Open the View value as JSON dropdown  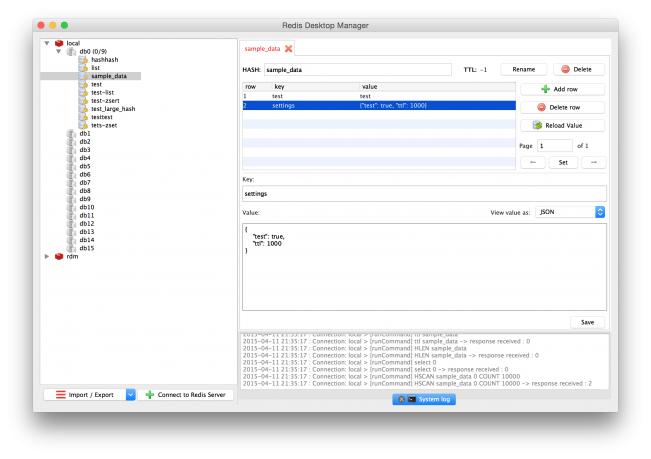(x=570, y=212)
